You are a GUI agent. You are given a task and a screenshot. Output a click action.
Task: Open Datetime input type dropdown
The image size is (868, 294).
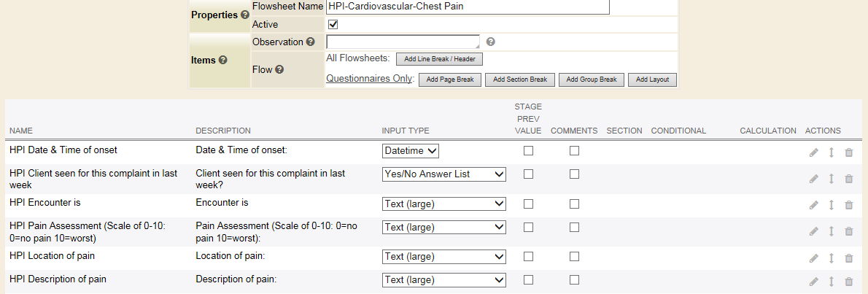[x=411, y=150]
